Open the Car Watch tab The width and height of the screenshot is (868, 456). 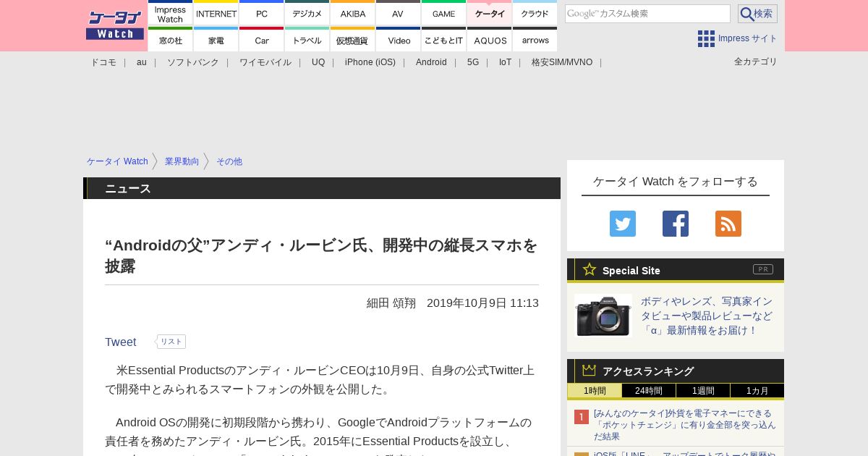[262, 40]
